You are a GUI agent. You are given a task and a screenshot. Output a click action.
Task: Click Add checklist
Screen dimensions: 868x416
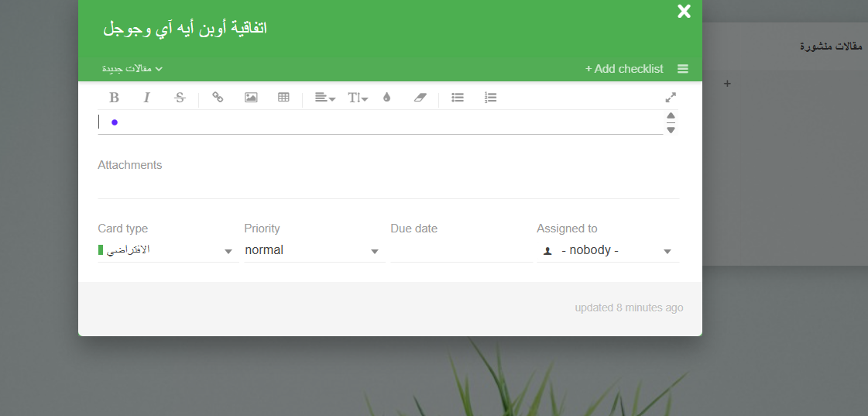(x=624, y=69)
